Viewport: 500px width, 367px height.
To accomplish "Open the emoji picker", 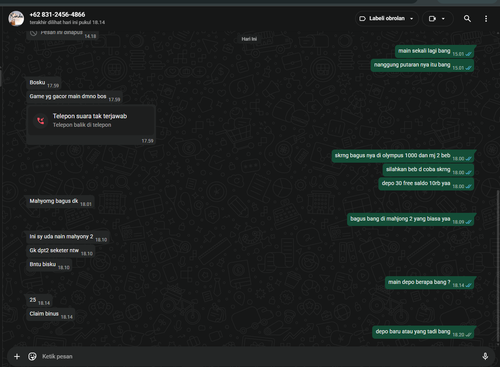I will 32,356.
